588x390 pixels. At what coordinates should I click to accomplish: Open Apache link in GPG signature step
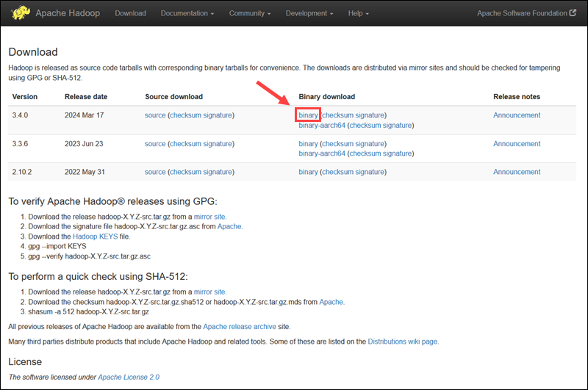coord(229,226)
